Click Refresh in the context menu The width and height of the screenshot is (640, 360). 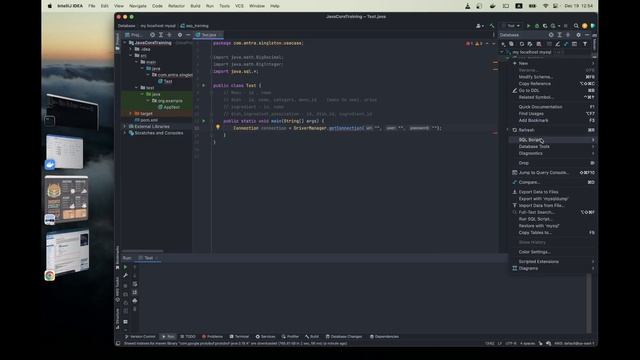(553, 130)
